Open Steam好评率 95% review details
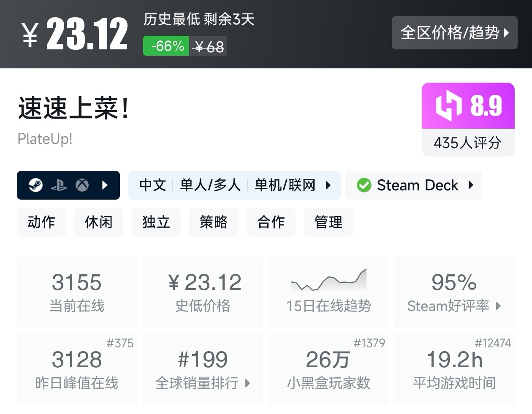 (454, 292)
